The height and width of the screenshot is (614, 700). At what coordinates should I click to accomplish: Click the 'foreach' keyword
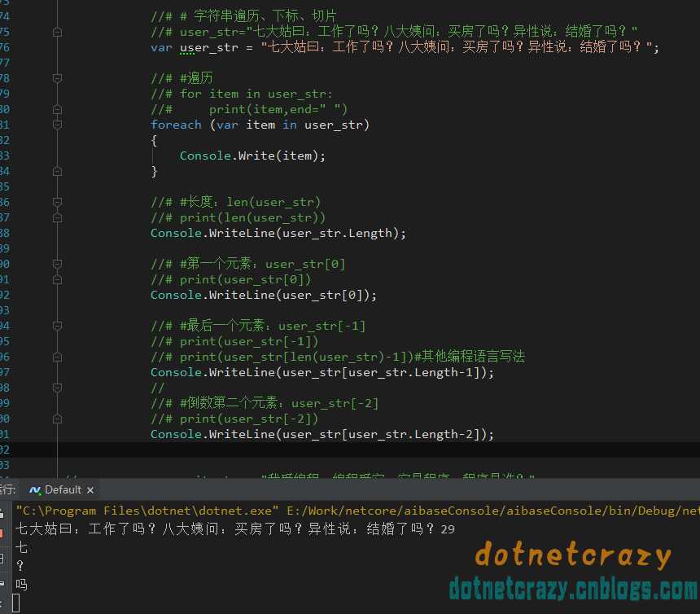coord(176,125)
